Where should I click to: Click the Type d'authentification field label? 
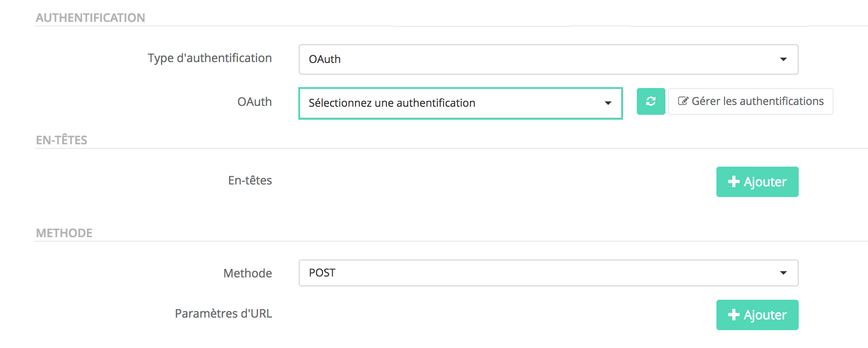point(210,58)
